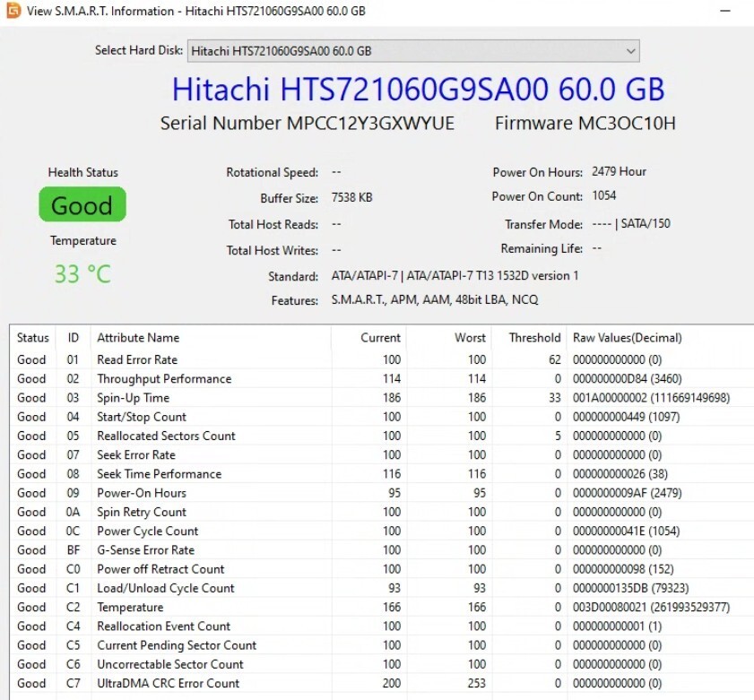
Task: Select the Current Pending Sector Count row
Action: coord(382,645)
